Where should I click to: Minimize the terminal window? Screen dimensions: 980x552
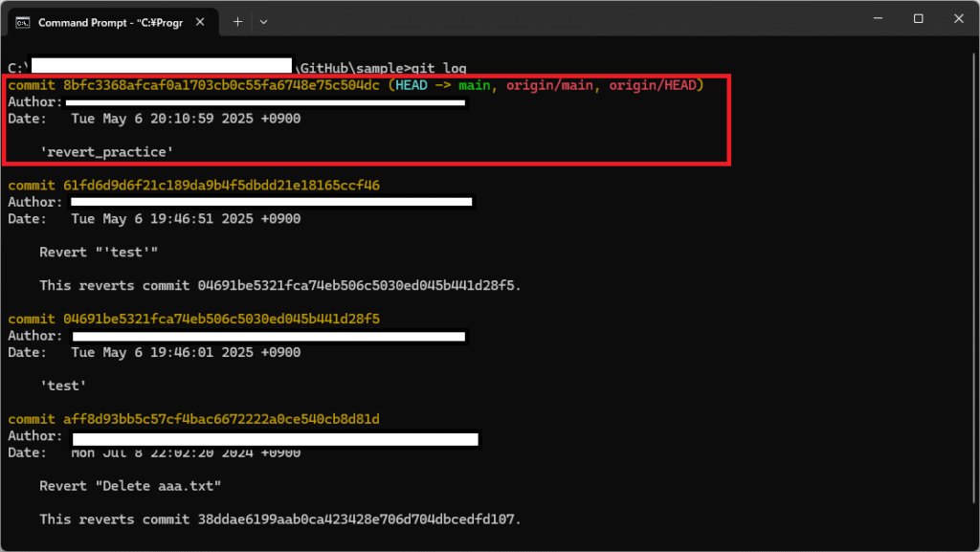879,19
